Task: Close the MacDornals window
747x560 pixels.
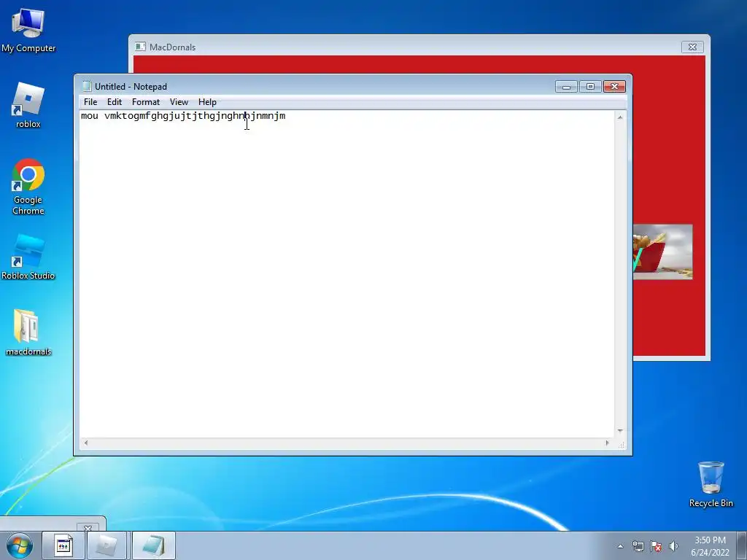Action: tap(693, 47)
